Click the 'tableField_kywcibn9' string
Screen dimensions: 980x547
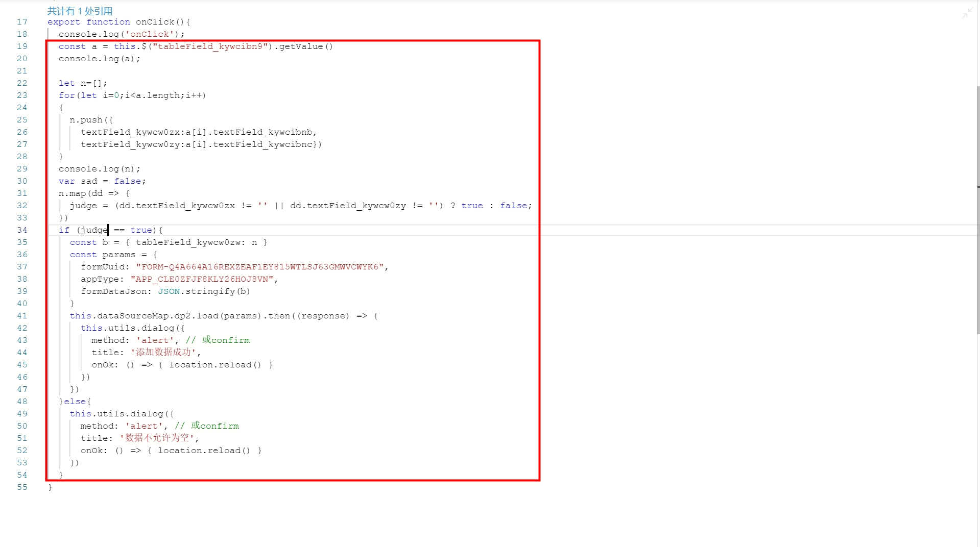(x=210, y=46)
